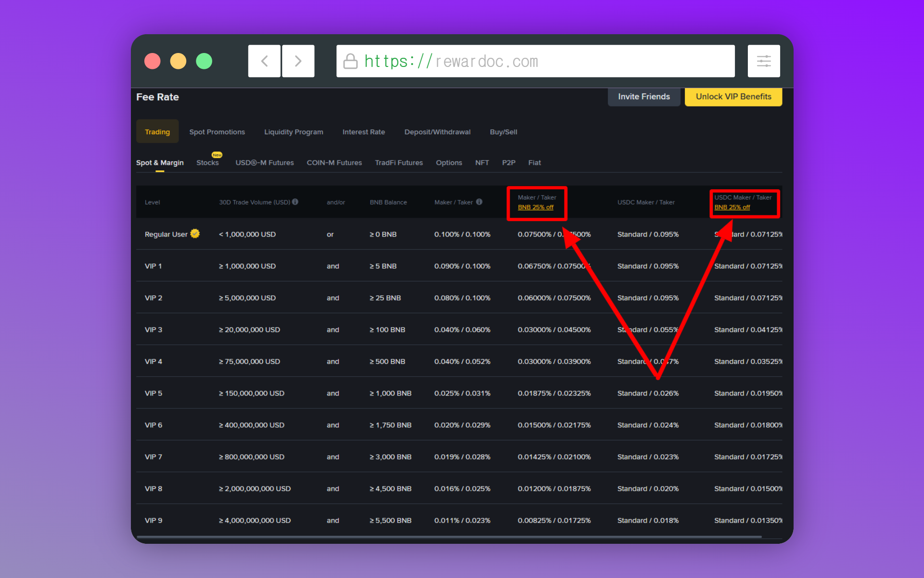Click '< 1,000,000 USD' volume cell

coord(247,234)
